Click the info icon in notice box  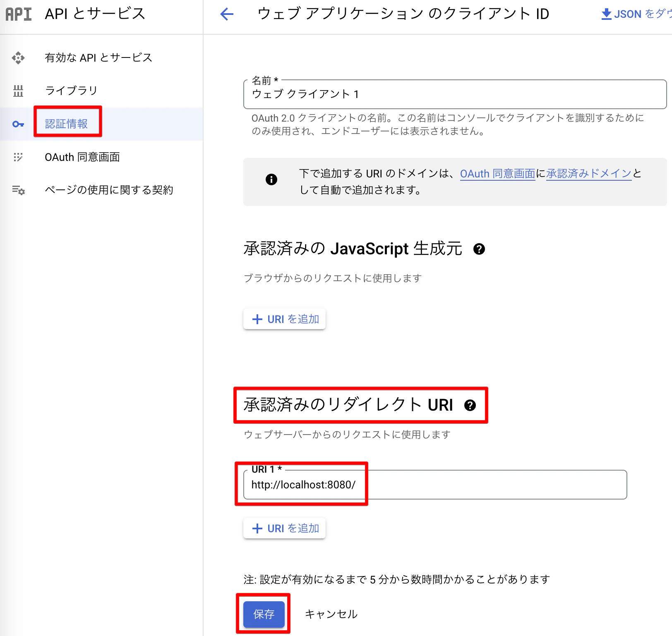pyautogui.click(x=271, y=179)
